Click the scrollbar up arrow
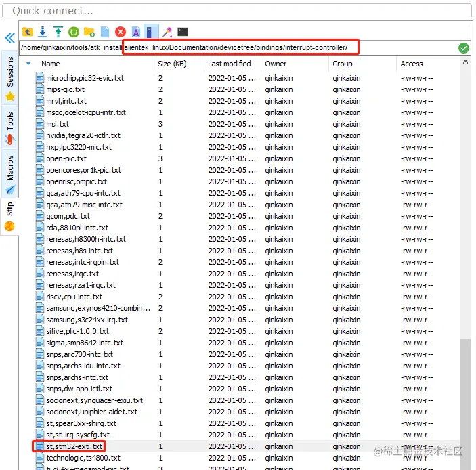Image resolution: width=476 pixels, height=470 pixels. (465, 62)
